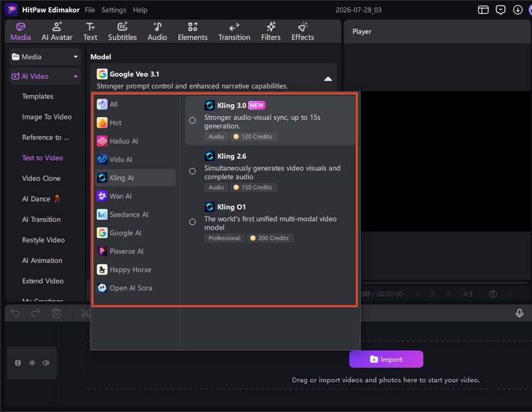Toggle the layout panel icon in title bar
The image size is (532, 412).
[483, 10]
